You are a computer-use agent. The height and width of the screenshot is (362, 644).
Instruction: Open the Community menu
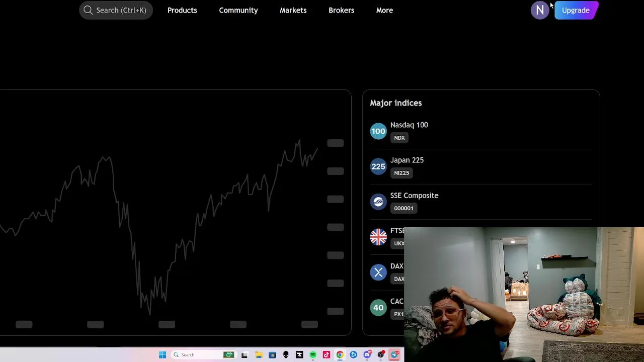tap(238, 10)
